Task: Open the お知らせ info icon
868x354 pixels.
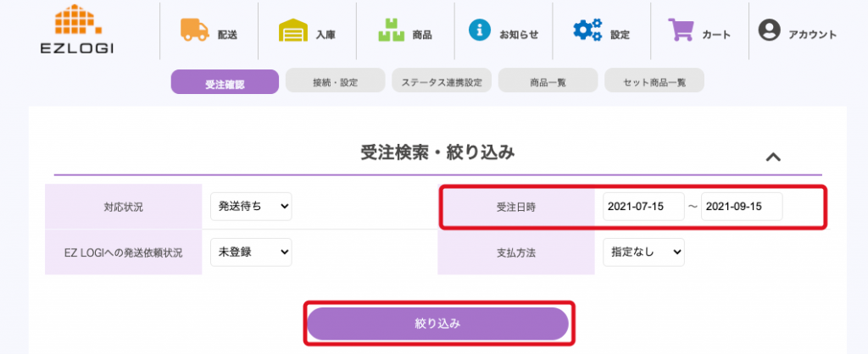Action: (x=480, y=31)
